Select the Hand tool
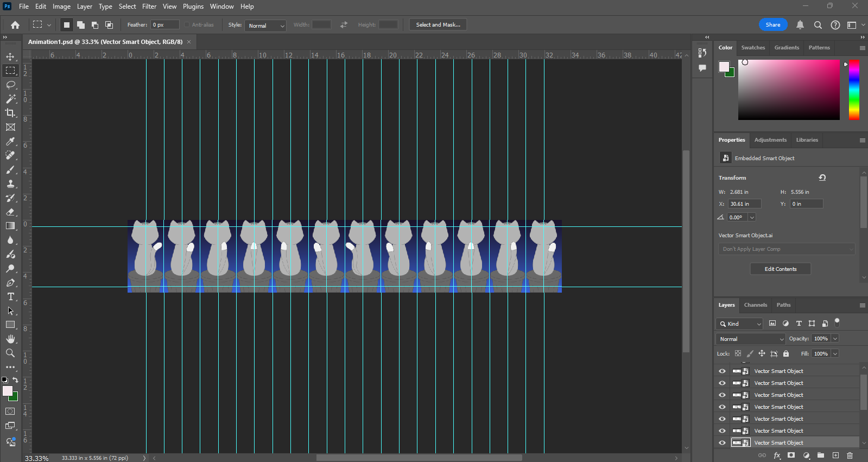Viewport: 868px width, 462px height. (x=10, y=339)
